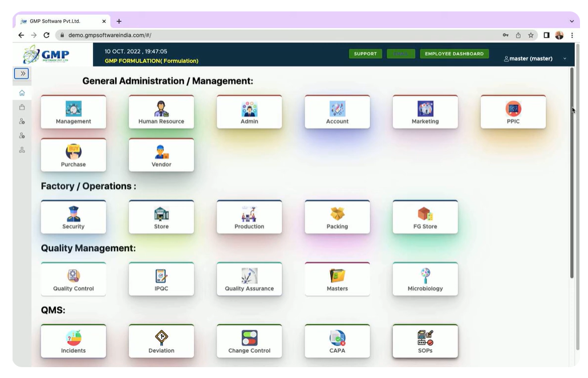Launch the Production module
This screenshot has height=378, width=588.
[x=249, y=217]
